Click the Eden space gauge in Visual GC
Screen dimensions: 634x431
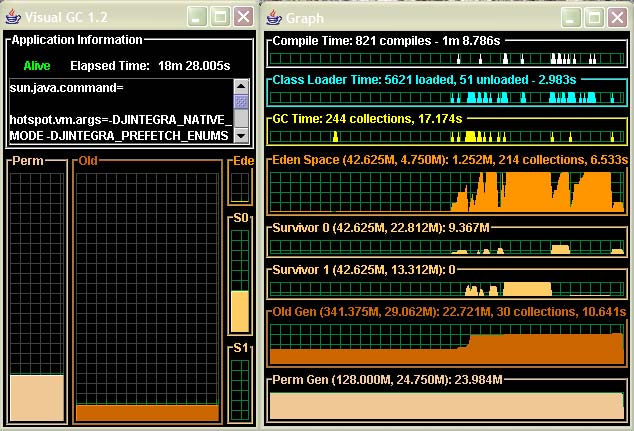coord(240,188)
